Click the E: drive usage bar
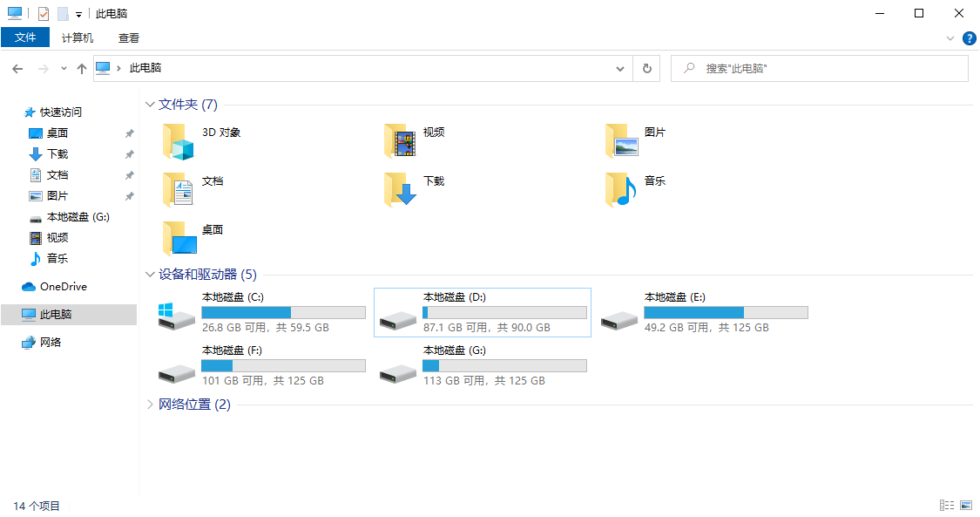This screenshot has height=517, width=980. click(x=727, y=313)
